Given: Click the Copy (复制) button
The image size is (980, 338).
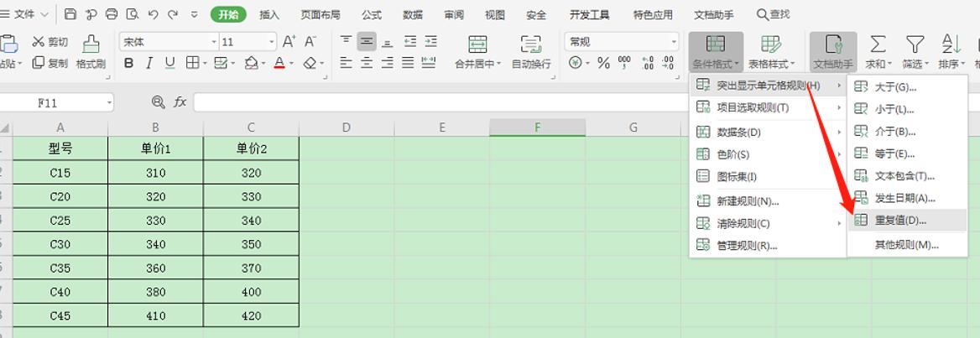Looking at the screenshot, I should (x=50, y=62).
